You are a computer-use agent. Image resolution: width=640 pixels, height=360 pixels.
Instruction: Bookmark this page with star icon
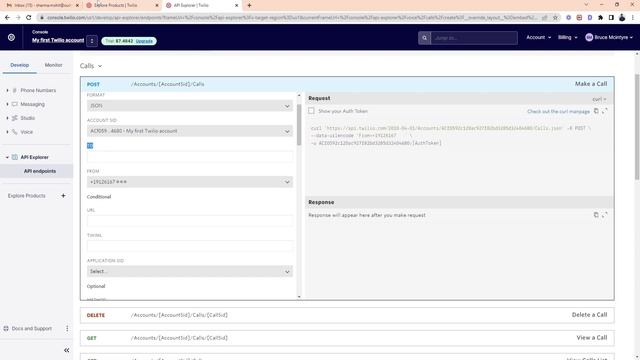(x=555, y=18)
